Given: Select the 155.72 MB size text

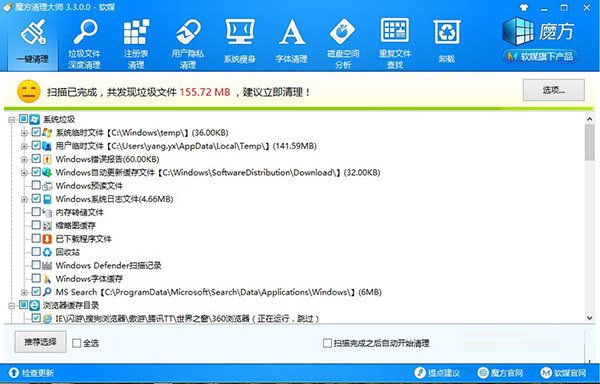Looking at the screenshot, I should pyautogui.click(x=205, y=92).
